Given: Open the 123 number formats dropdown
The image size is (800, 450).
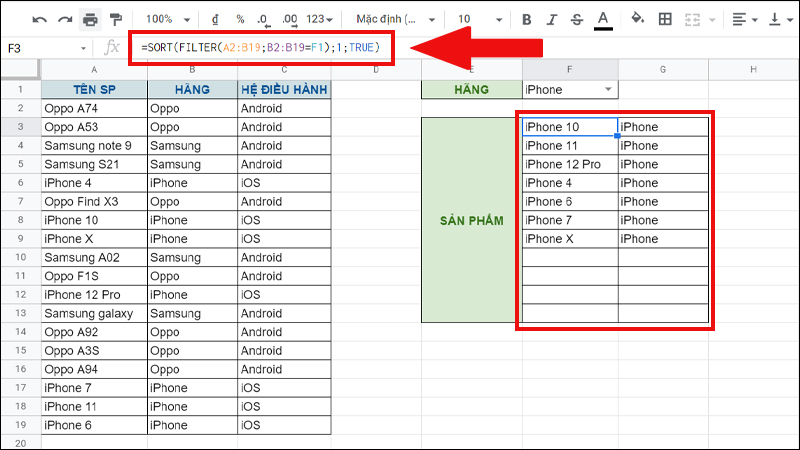Looking at the screenshot, I should [x=319, y=19].
